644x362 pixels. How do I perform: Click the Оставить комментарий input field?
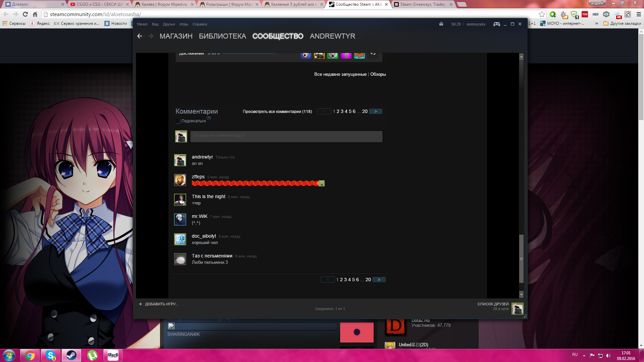[286, 136]
